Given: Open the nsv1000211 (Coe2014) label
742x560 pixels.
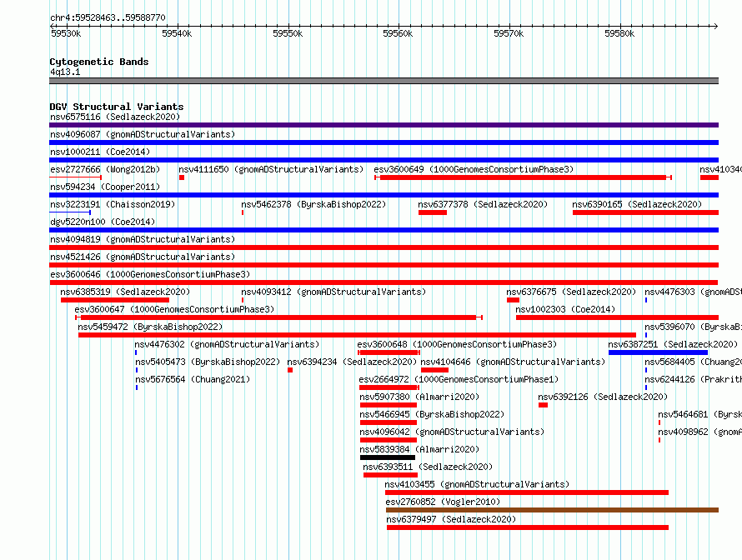Looking at the screenshot, I should tap(100, 152).
